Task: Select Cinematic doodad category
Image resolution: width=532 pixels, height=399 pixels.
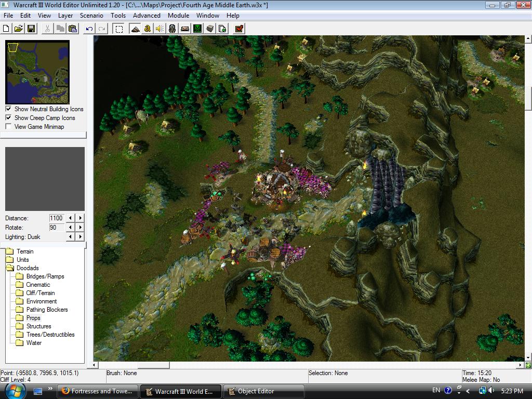Action: (38, 285)
